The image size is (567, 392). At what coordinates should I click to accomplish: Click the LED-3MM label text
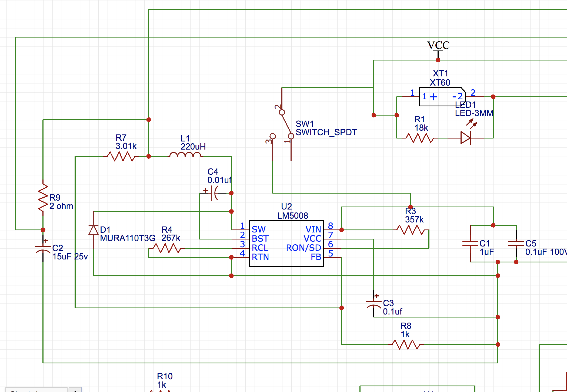tap(474, 113)
